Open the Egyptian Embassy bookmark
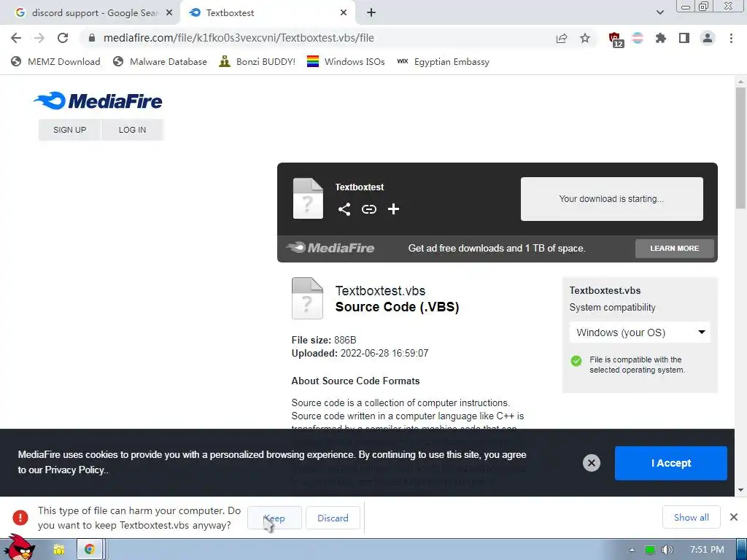Viewport: 747px width, 560px height. (x=443, y=61)
